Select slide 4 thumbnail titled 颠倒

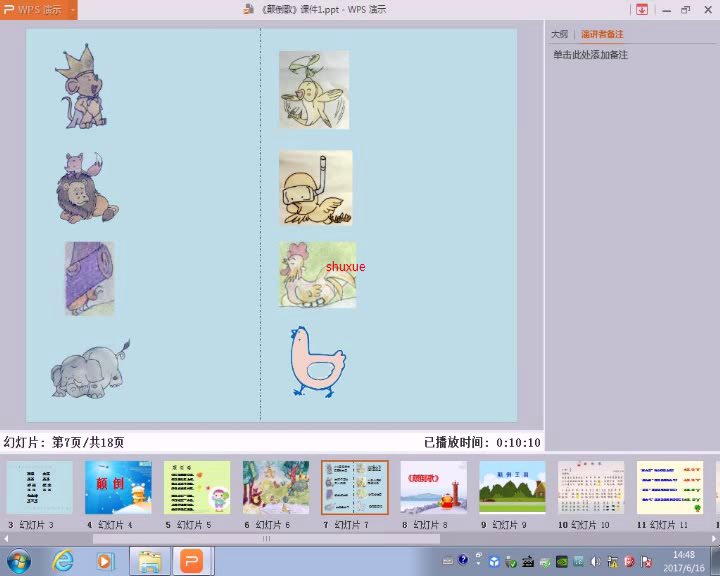pyautogui.click(x=118, y=487)
